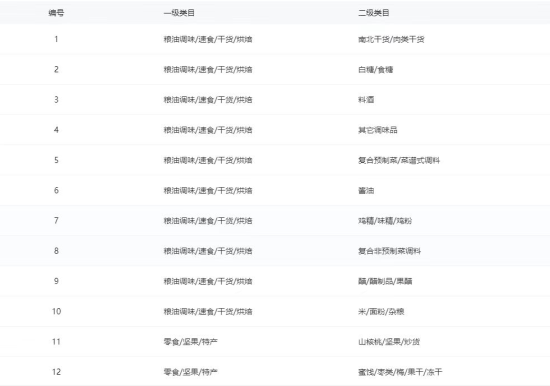Click row number 6 in 编号 column
550x386 pixels.
pyautogui.click(x=56, y=190)
